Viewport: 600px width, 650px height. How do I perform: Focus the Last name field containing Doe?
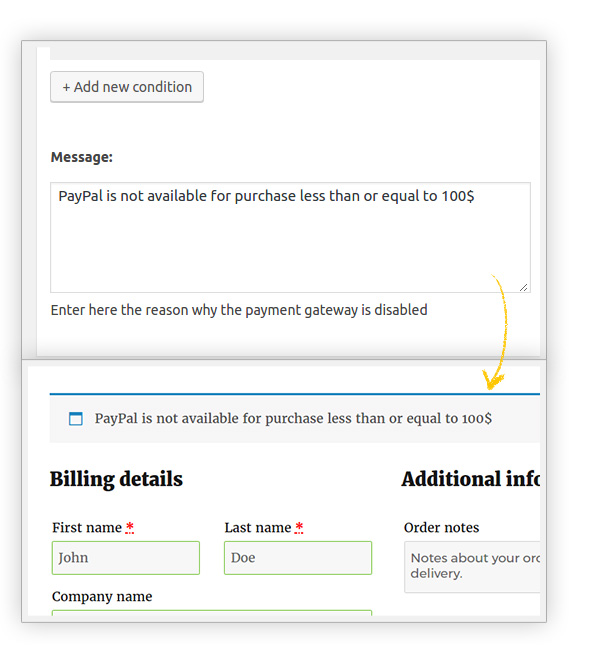tap(298, 558)
